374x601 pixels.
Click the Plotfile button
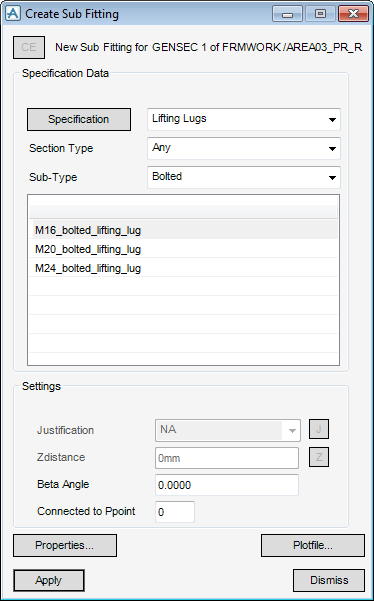[313, 545]
